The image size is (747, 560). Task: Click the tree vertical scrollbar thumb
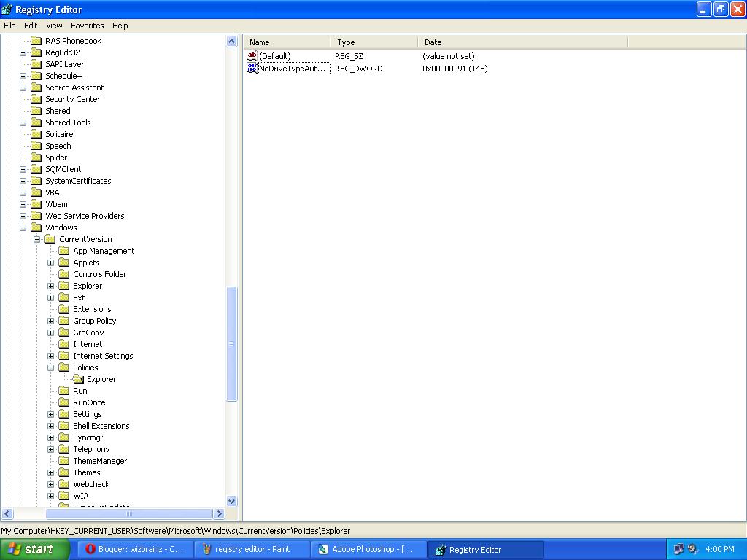click(x=231, y=344)
